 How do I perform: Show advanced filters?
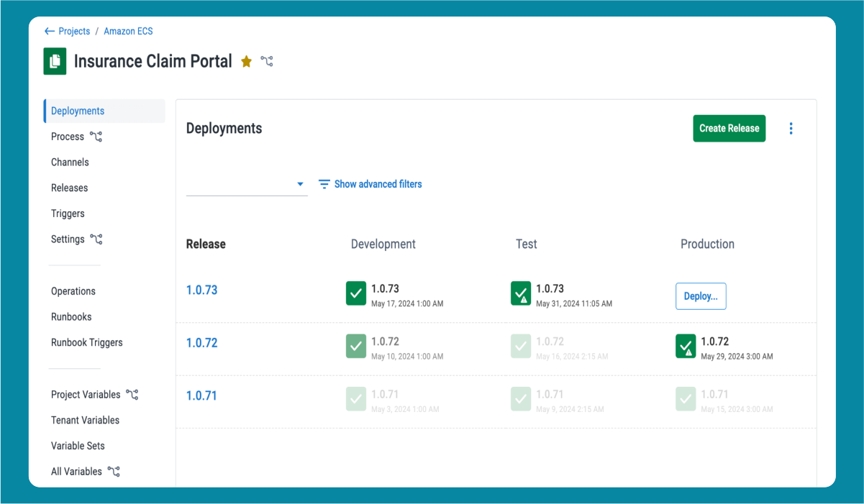(378, 184)
